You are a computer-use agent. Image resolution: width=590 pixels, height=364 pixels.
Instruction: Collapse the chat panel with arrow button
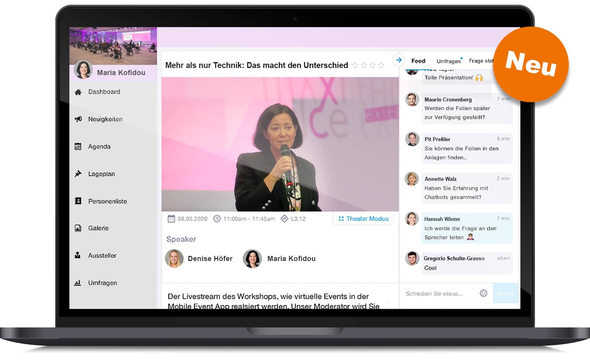[398, 60]
